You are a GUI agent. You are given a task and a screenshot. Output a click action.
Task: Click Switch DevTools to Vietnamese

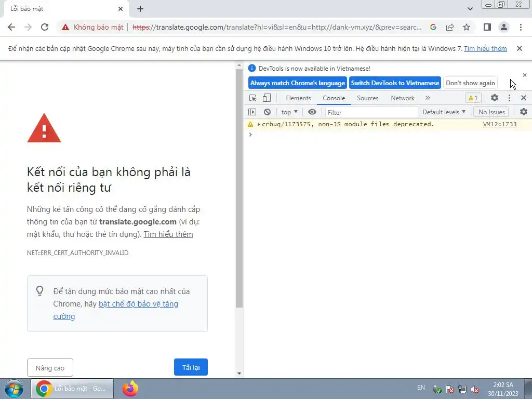tap(395, 83)
